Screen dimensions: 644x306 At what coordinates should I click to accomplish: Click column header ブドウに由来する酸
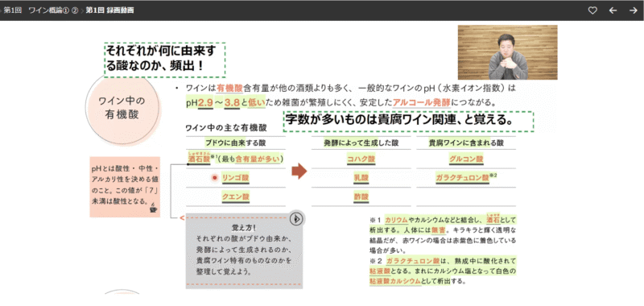(235, 143)
